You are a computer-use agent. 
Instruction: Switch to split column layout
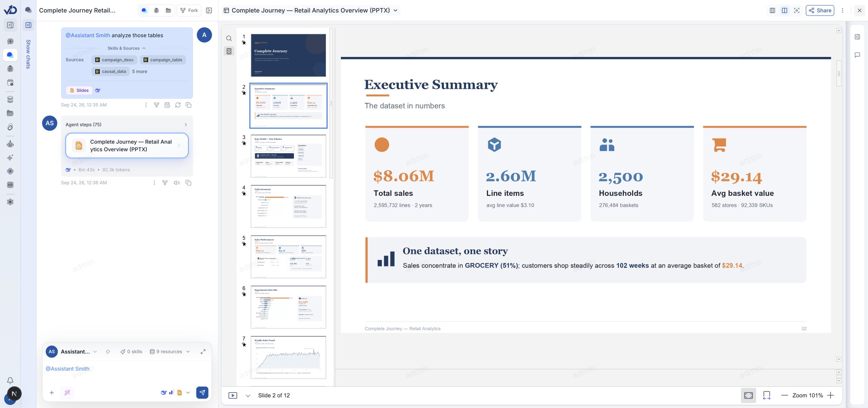point(785,10)
